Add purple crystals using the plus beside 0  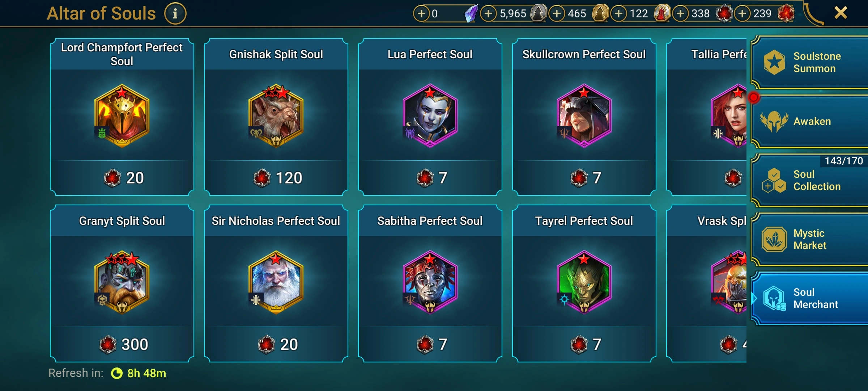click(422, 14)
